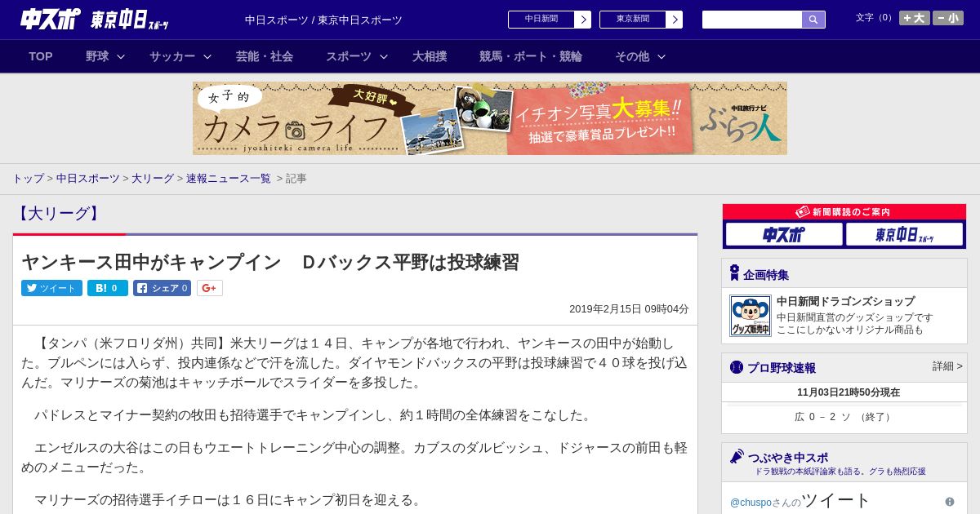980x514 pixels.
Task: Click the 企画特集 section ribbon icon
Action: (734, 273)
